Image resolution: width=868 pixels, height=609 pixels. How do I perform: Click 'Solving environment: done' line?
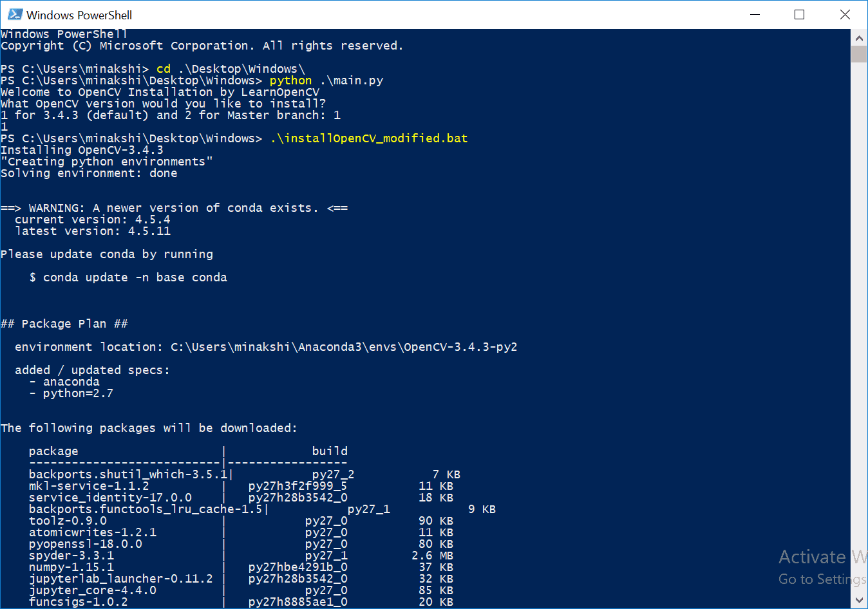[89, 173]
